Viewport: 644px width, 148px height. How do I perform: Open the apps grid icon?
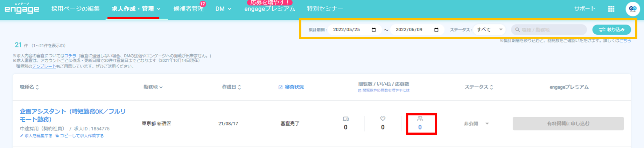tap(611, 9)
